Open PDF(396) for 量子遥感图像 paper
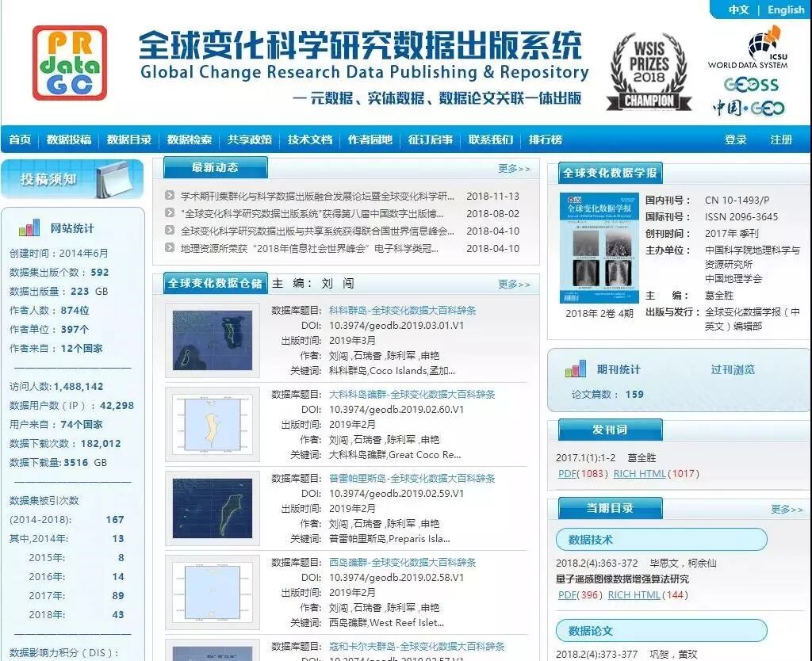The width and height of the screenshot is (812, 661). pos(580,595)
